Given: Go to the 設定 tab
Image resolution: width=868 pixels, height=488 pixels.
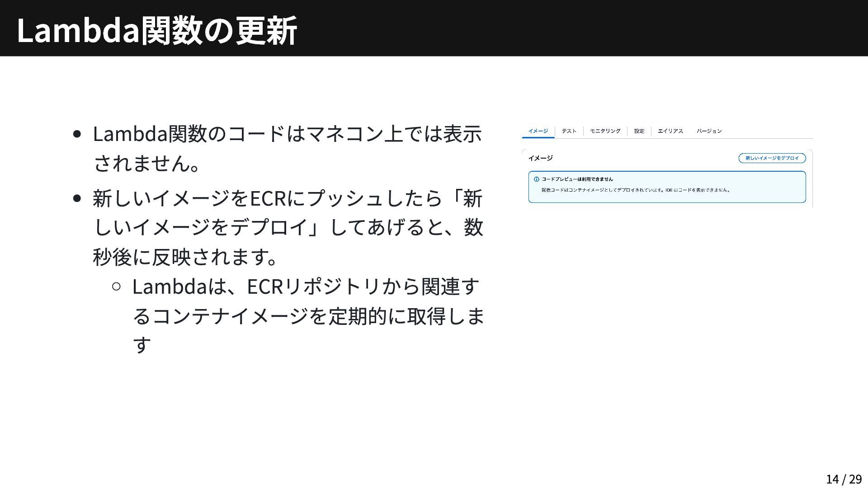Looking at the screenshot, I should pos(639,131).
